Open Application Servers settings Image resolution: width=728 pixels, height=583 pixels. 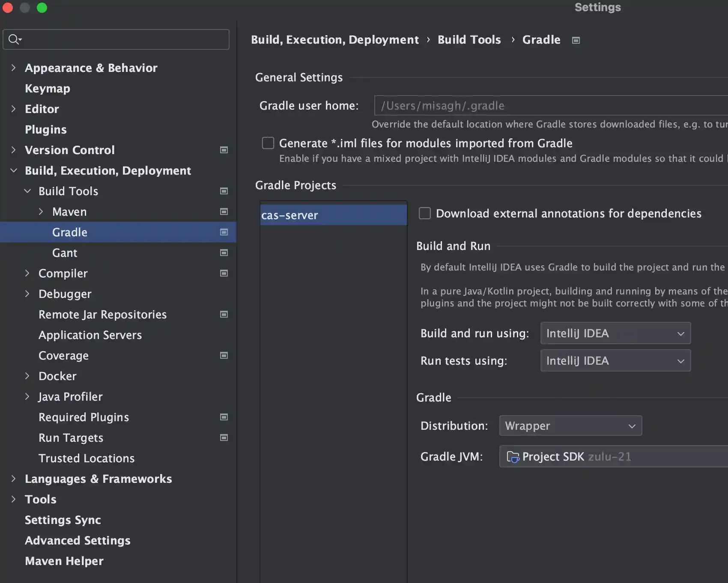[90, 335]
